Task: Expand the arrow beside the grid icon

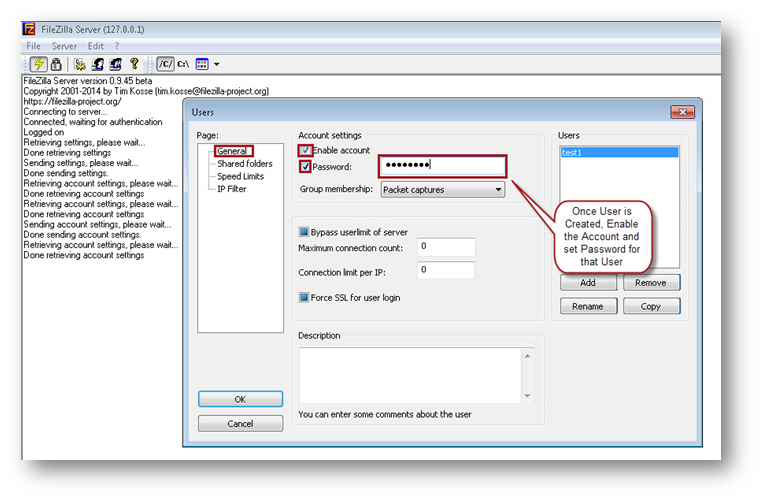Action: point(217,64)
